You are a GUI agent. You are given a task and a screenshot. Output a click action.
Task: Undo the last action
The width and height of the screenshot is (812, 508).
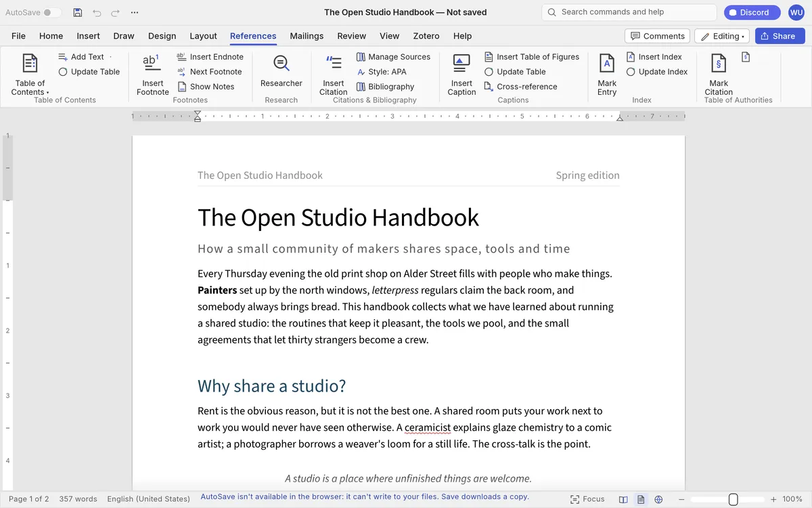pyautogui.click(x=97, y=12)
